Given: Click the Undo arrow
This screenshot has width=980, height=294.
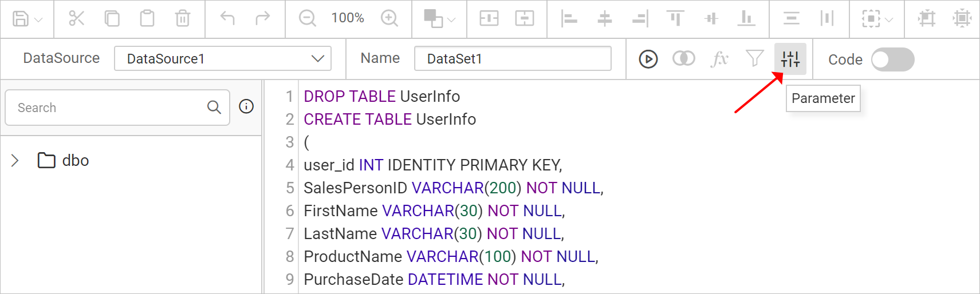Looking at the screenshot, I should (227, 18).
